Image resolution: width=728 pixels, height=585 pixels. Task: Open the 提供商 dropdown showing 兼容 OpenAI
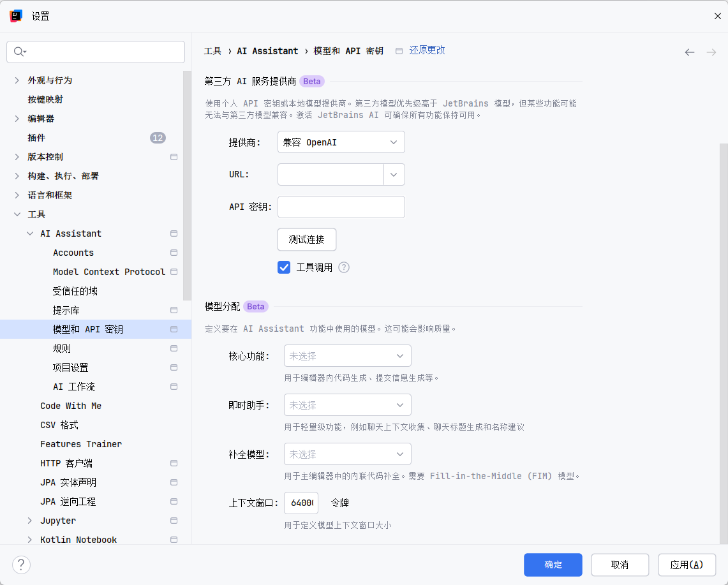coord(341,142)
